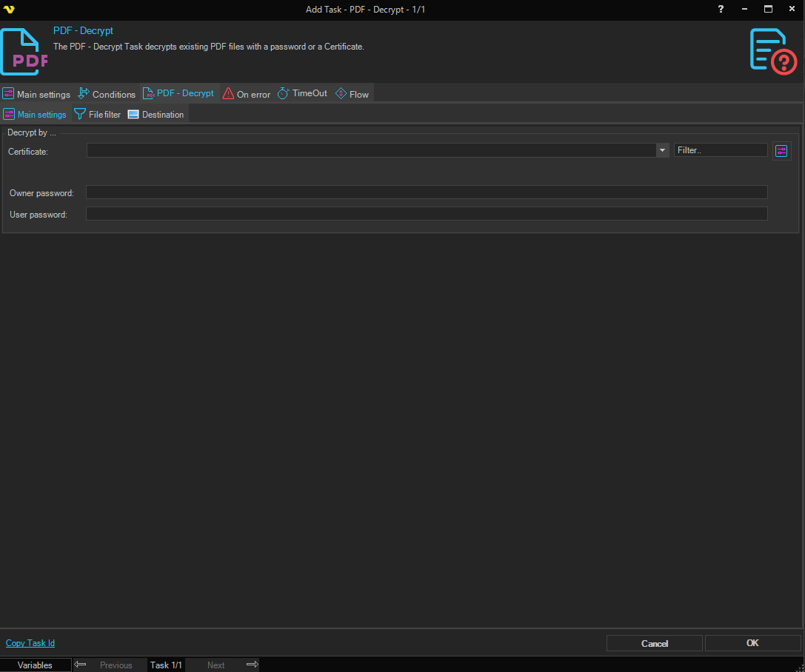The height and width of the screenshot is (672, 805).
Task: Expand the Certificate dropdown list
Action: click(662, 150)
